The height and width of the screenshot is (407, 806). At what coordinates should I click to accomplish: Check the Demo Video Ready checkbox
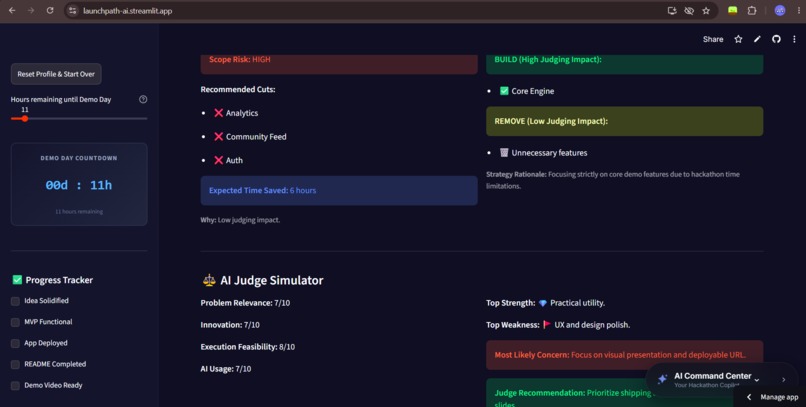click(x=15, y=385)
